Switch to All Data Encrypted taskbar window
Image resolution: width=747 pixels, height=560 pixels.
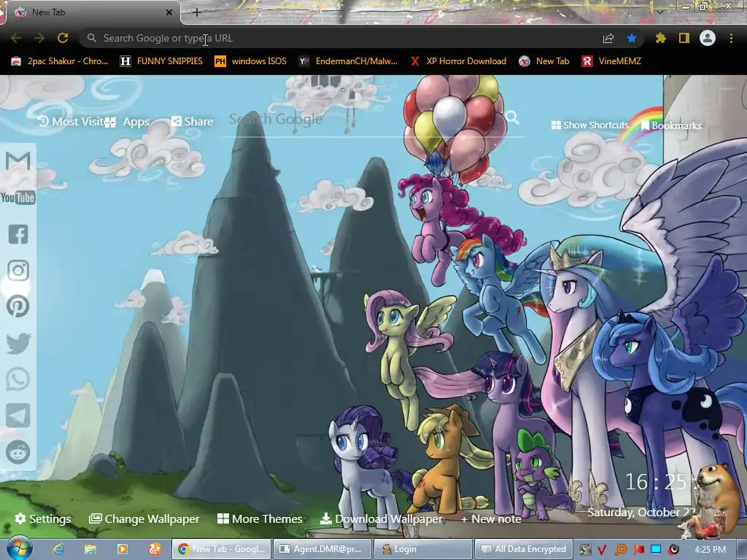tap(524, 549)
